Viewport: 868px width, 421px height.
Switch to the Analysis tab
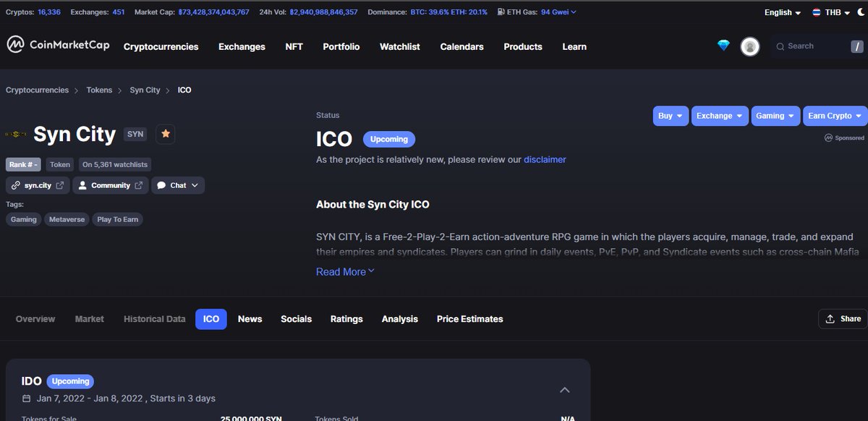point(400,319)
